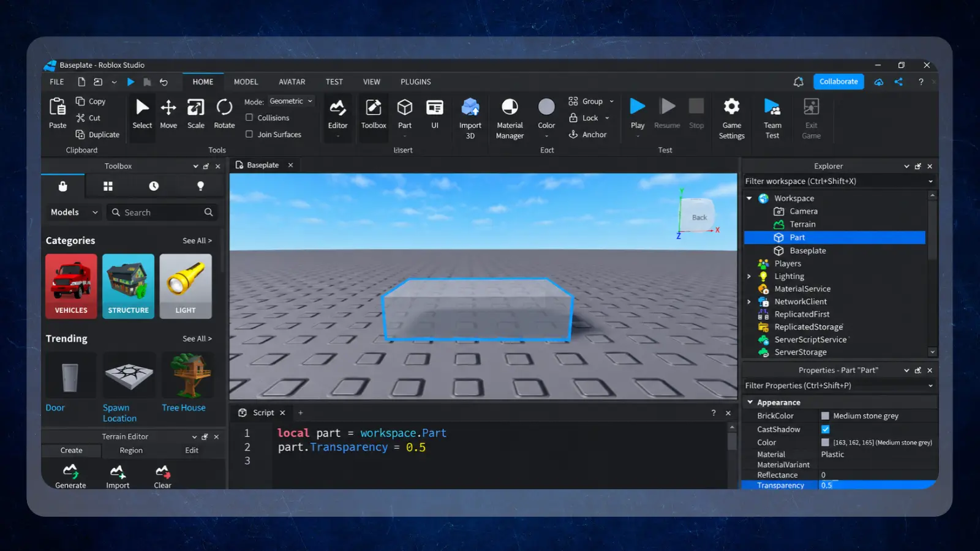The image size is (980, 551).
Task: Open the Models category dropdown
Action: [x=73, y=212]
